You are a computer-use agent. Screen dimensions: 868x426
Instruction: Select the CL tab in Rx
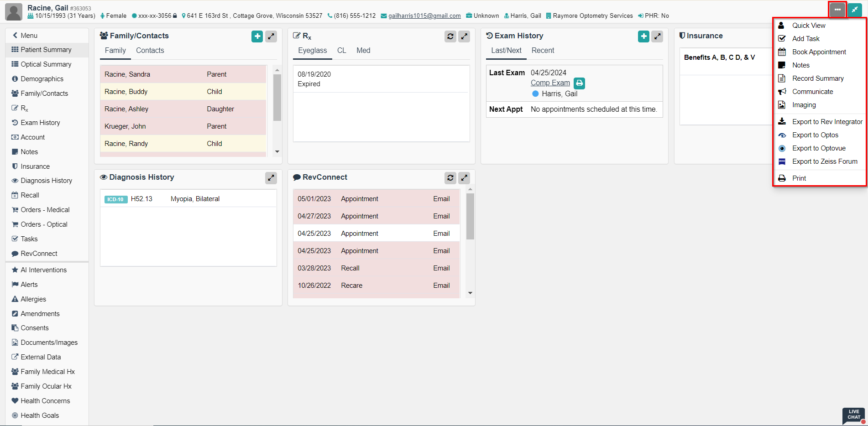pyautogui.click(x=341, y=51)
